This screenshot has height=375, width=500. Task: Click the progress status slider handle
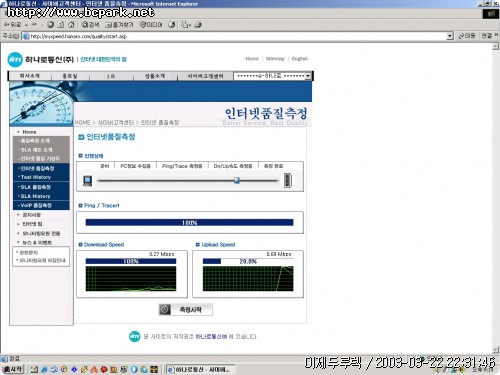[237, 180]
